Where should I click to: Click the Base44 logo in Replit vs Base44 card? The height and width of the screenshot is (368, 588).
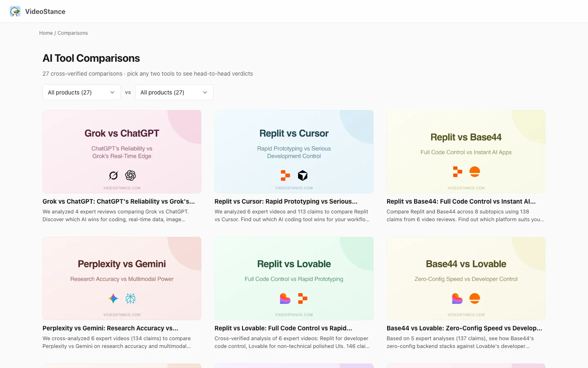coord(475,172)
